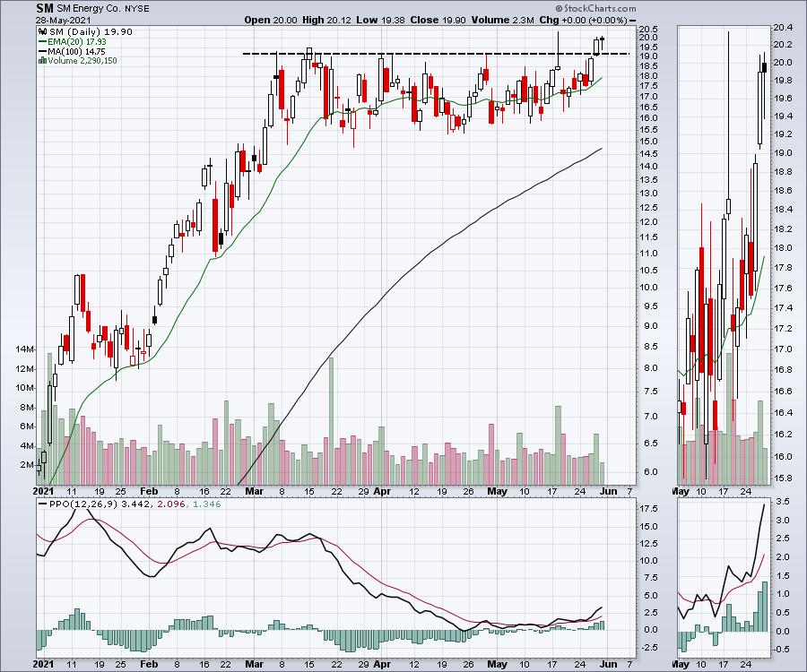Click the Feb label on the date axis
The image size is (807, 672).
(149, 492)
